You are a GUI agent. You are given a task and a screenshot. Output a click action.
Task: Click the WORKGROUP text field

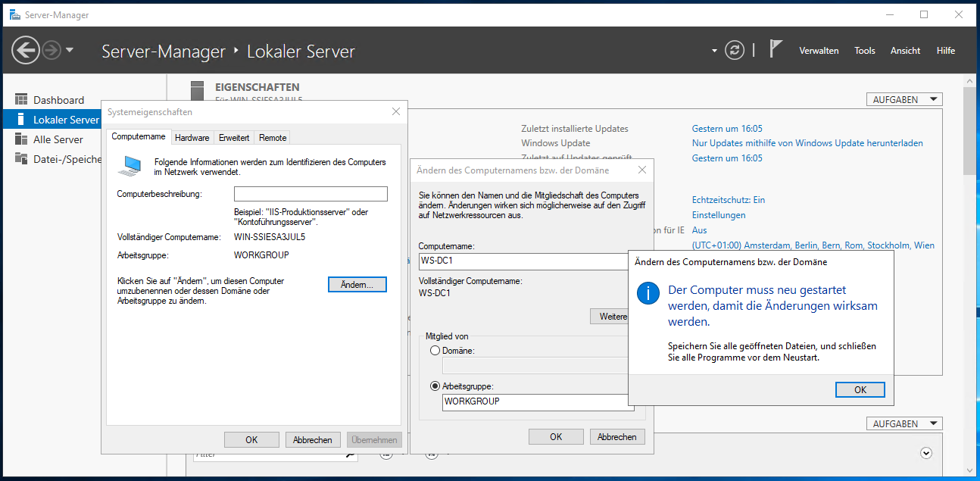point(538,401)
